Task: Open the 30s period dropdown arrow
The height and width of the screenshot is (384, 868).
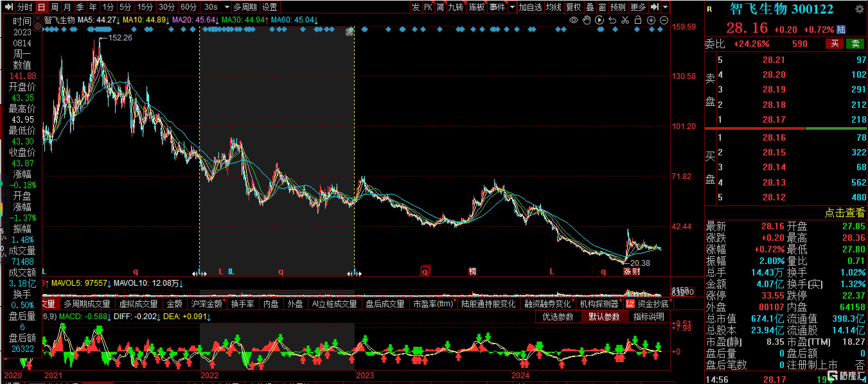Action: click(x=227, y=7)
